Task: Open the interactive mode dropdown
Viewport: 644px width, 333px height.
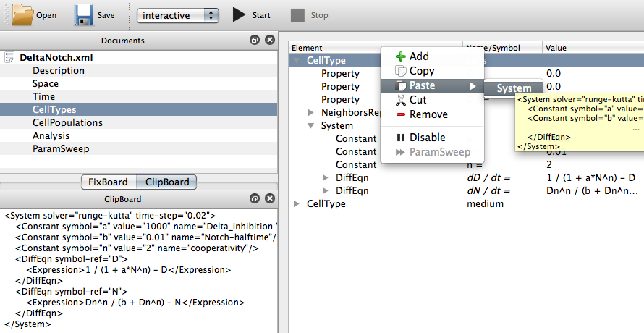Action: point(178,15)
